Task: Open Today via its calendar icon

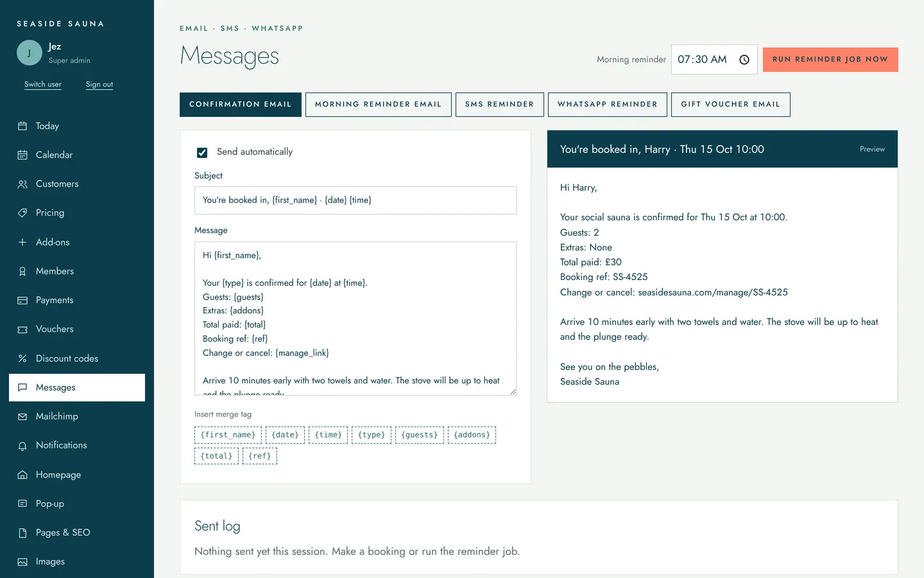Action: [22, 126]
